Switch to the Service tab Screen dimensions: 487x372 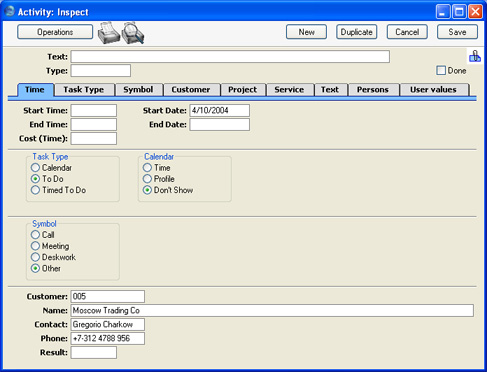tap(289, 90)
